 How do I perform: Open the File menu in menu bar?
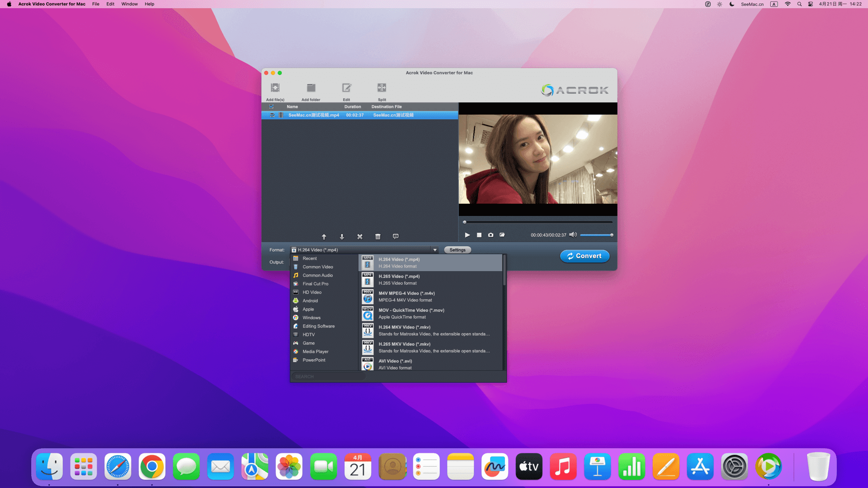click(96, 4)
